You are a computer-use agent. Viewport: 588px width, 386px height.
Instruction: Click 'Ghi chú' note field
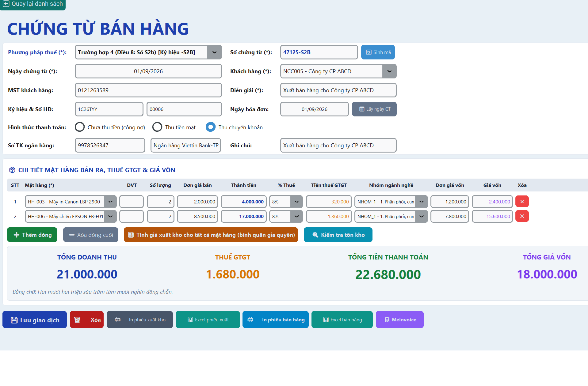[x=338, y=145]
